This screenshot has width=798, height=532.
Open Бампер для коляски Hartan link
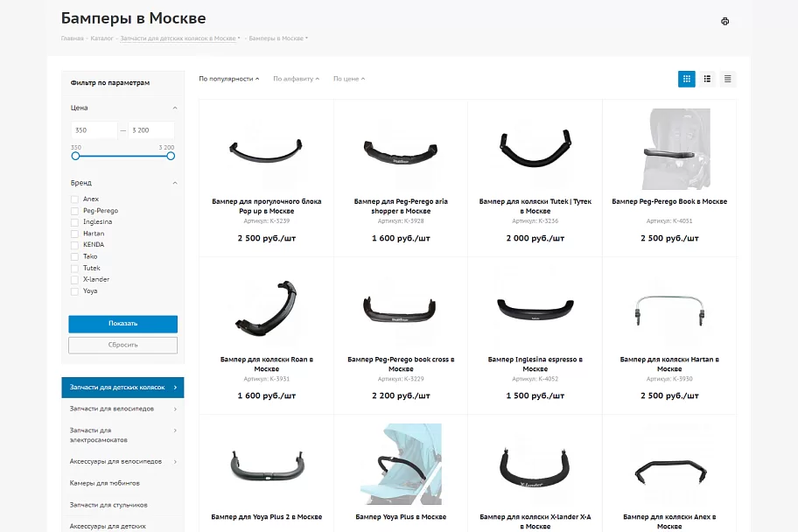click(x=669, y=364)
